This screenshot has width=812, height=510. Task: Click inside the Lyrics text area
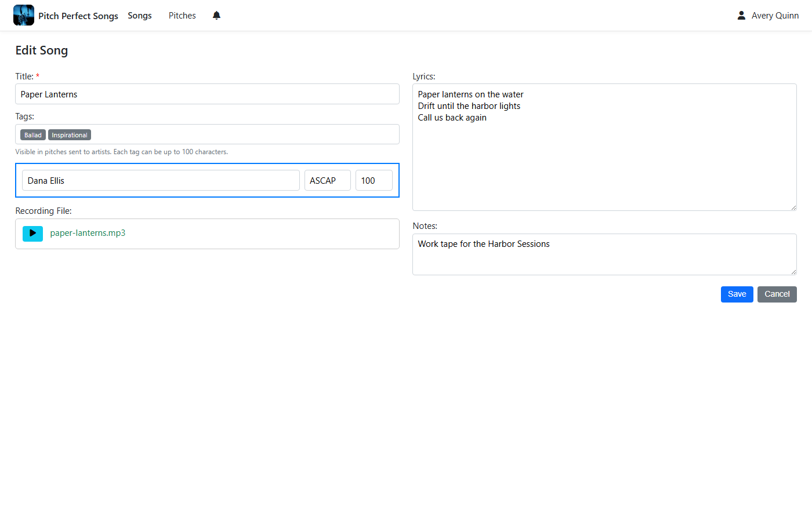(604, 147)
